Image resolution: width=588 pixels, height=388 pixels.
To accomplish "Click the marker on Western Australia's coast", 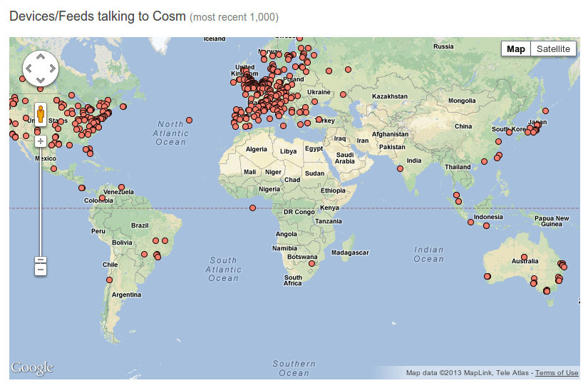I will point(488,276).
